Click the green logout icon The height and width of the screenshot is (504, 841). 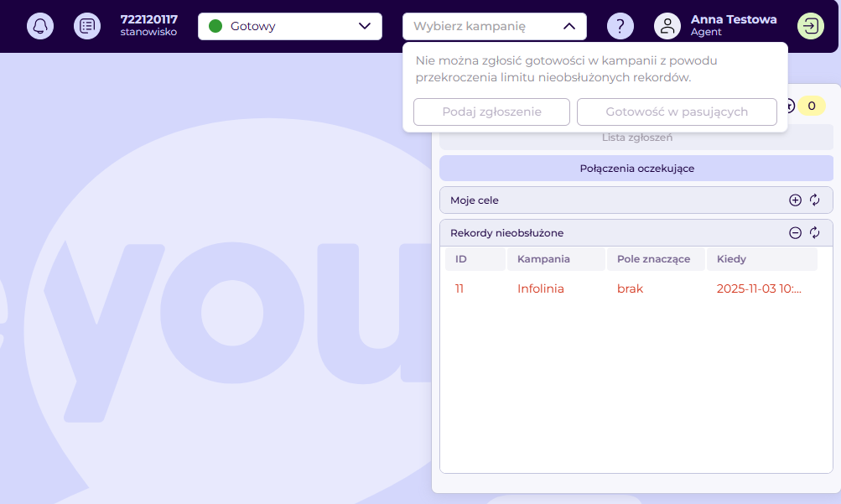[811, 26]
